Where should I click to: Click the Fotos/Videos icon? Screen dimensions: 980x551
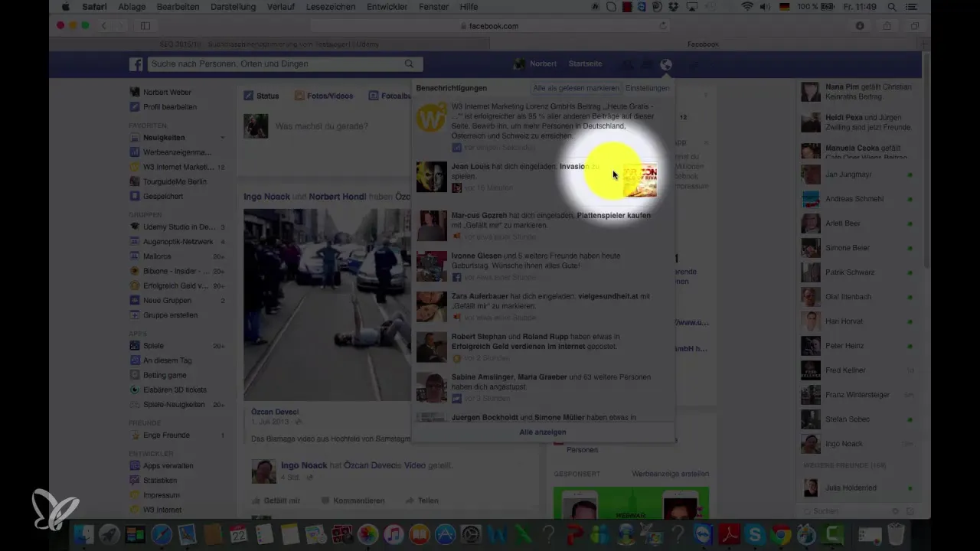pos(298,96)
